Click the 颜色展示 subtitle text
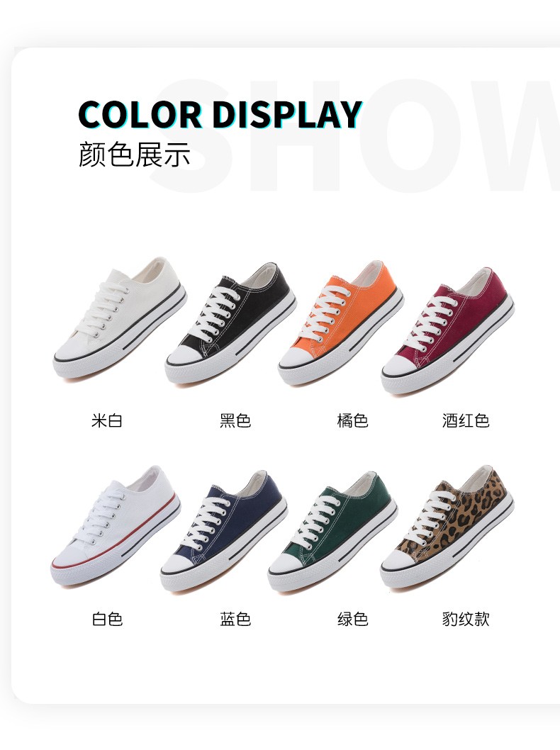The height and width of the screenshot is (750, 560). point(135,155)
